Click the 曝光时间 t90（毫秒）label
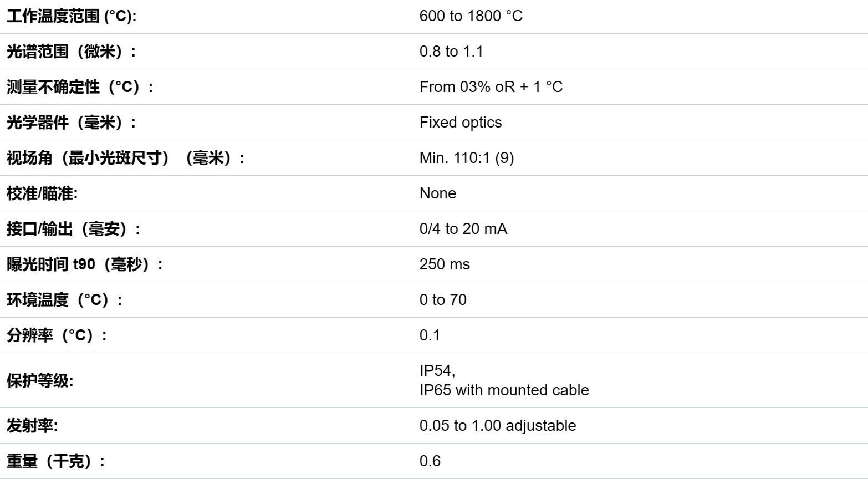Image resolution: width=868 pixels, height=484 pixels. coord(84,264)
